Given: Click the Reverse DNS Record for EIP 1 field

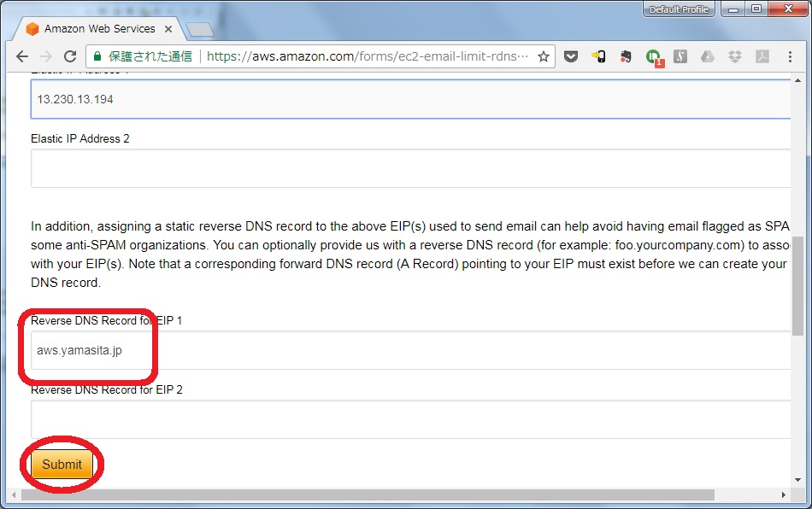Looking at the screenshot, I should click(410, 350).
